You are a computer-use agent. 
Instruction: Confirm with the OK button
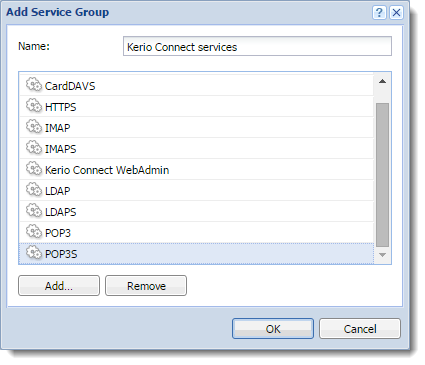(273, 329)
